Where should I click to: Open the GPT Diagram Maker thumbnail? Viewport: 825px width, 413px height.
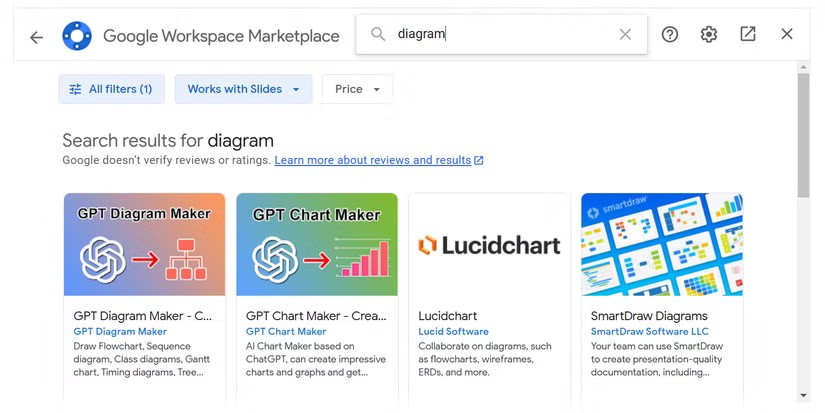[145, 244]
